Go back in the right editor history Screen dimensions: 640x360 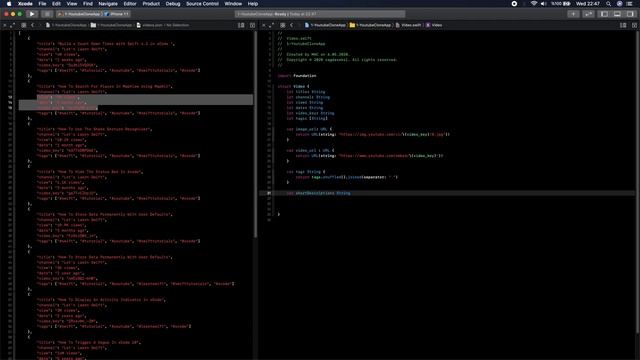pyautogui.click(x=291, y=25)
